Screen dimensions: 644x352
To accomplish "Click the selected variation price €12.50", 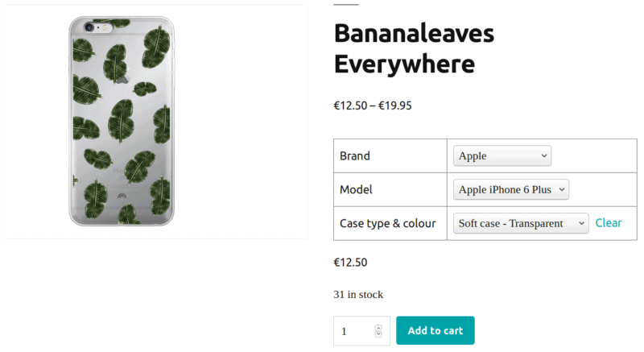I will click(x=350, y=263).
